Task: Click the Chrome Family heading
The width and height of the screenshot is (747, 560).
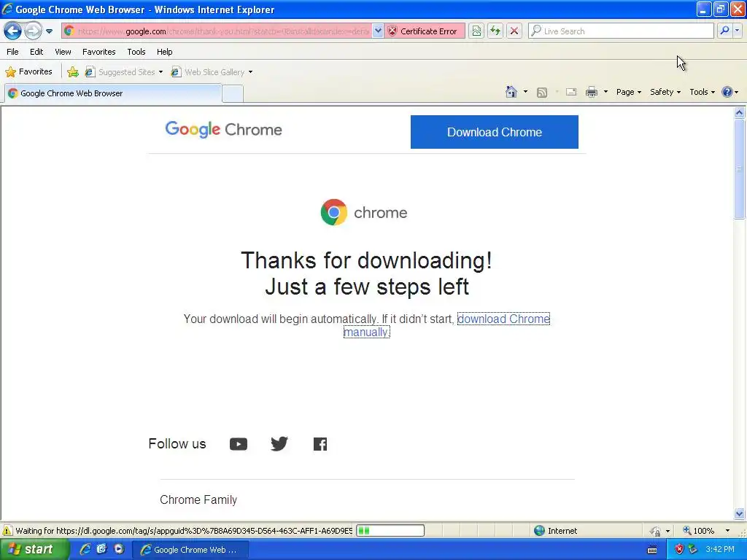Action: [x=198, y=499]
